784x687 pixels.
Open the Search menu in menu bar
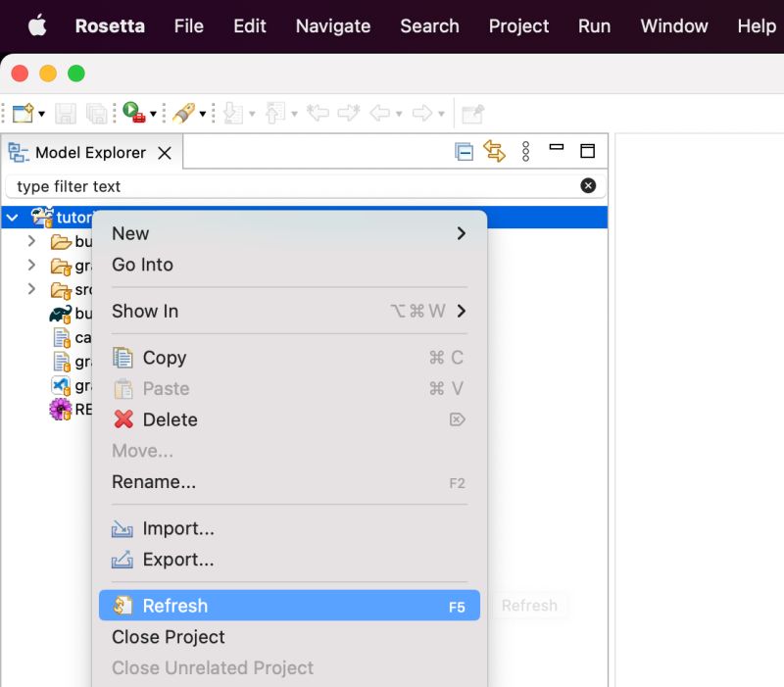tap(429, 26)
